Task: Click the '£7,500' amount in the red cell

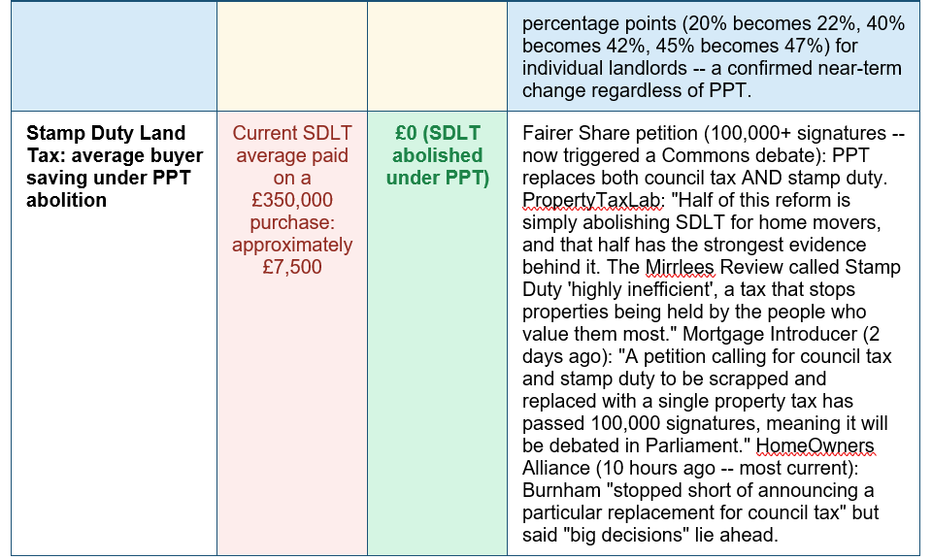Action: point(292,267)
